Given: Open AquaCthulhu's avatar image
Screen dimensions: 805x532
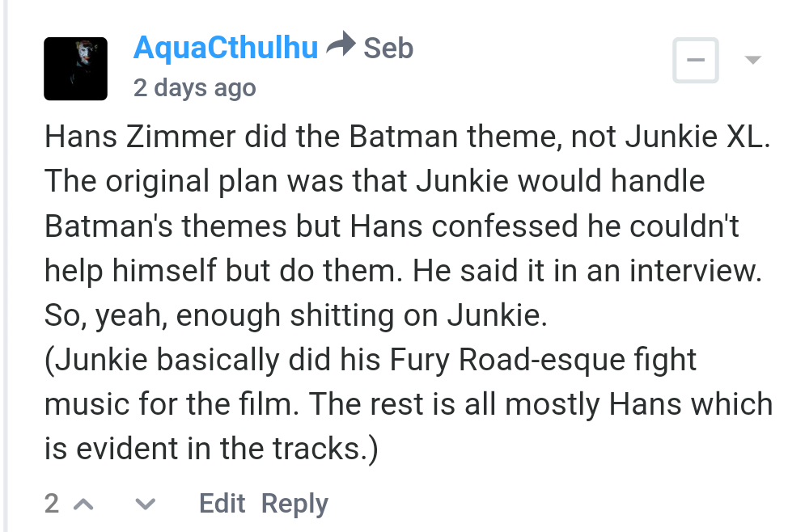Looking at the screenshot, I should coord(75,69).
